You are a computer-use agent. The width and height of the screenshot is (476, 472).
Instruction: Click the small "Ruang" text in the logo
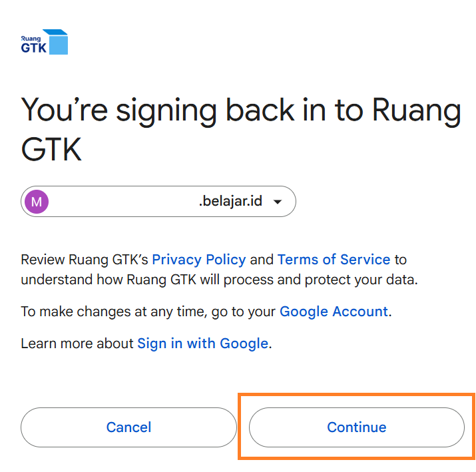pyautogui.click(x=30, y=39)
